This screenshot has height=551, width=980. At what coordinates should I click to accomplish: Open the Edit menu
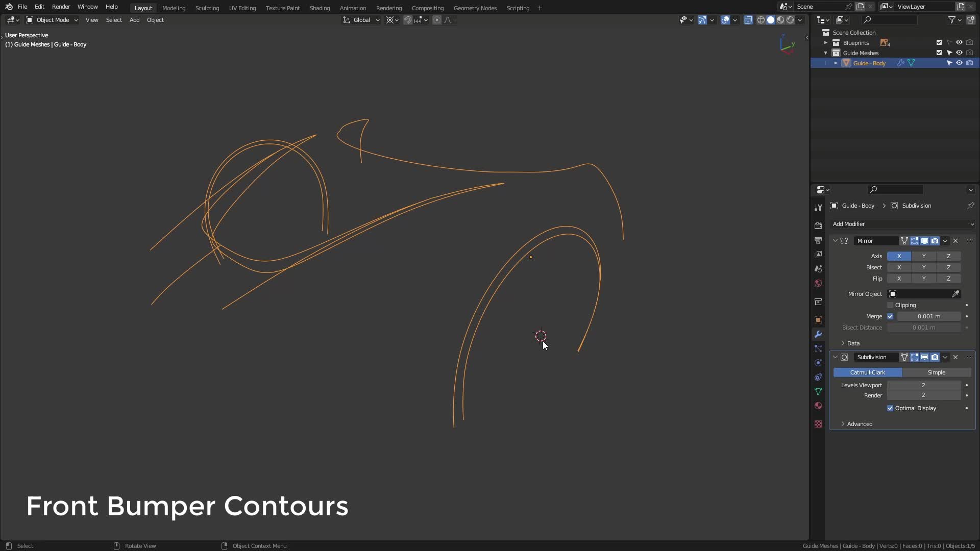click(39, 7)
